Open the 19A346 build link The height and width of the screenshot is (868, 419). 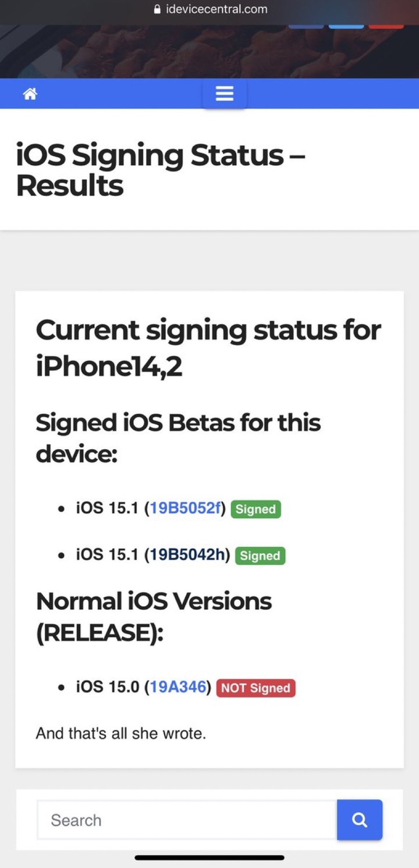(x=178, y=686)
